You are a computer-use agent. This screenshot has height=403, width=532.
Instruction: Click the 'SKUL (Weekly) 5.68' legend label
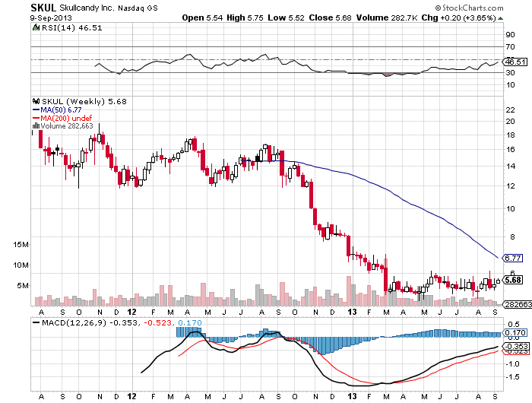tap(84, 102)
